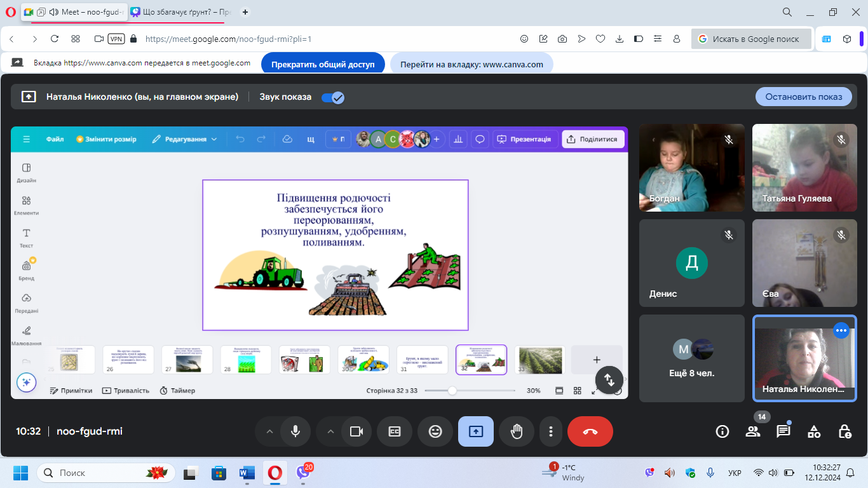Hang up with the red leave call button
This screenshot has width=868, height=488.
[590, 431]
